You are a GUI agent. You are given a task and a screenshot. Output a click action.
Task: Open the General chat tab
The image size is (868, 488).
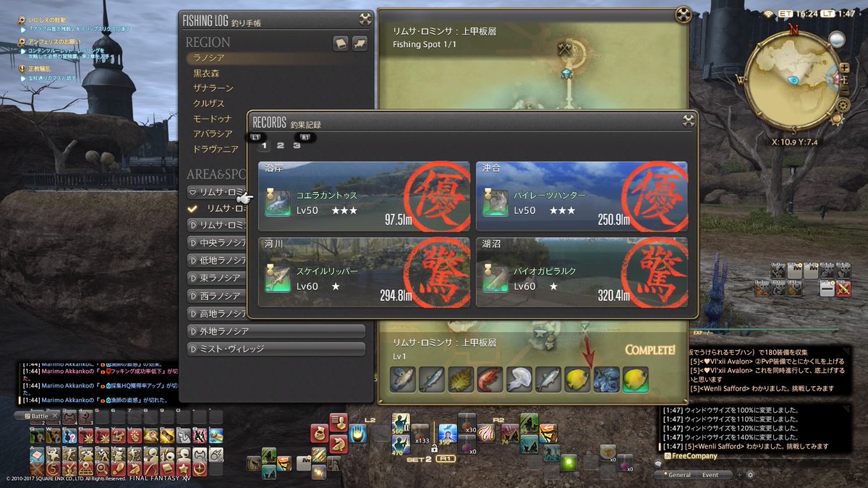[679, 475]
